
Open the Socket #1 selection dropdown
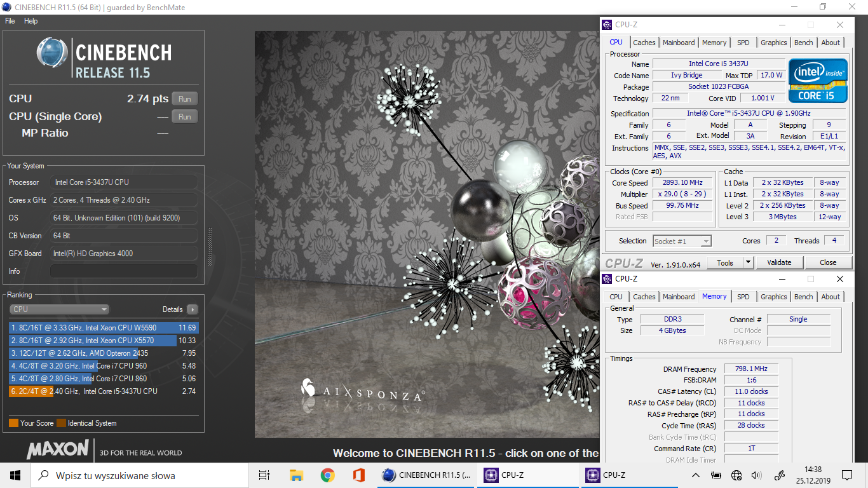(682, 241)
